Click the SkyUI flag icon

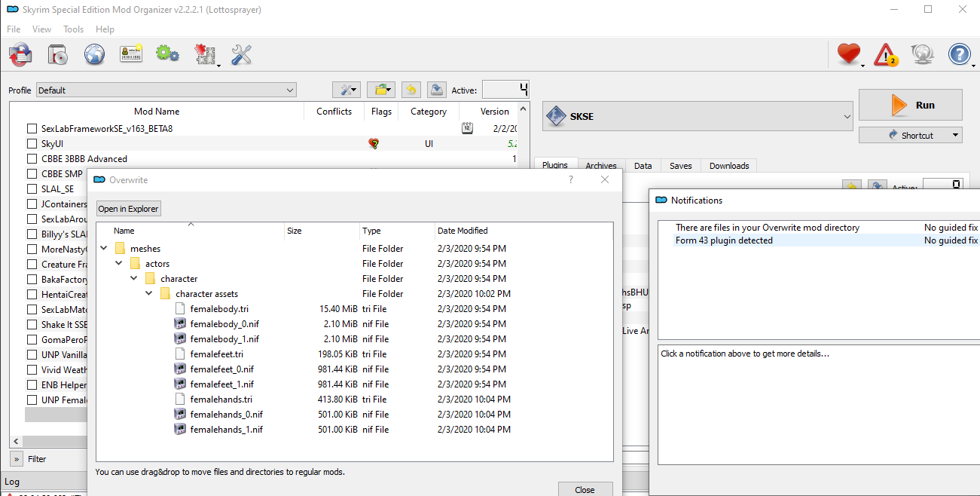[374, 143]
